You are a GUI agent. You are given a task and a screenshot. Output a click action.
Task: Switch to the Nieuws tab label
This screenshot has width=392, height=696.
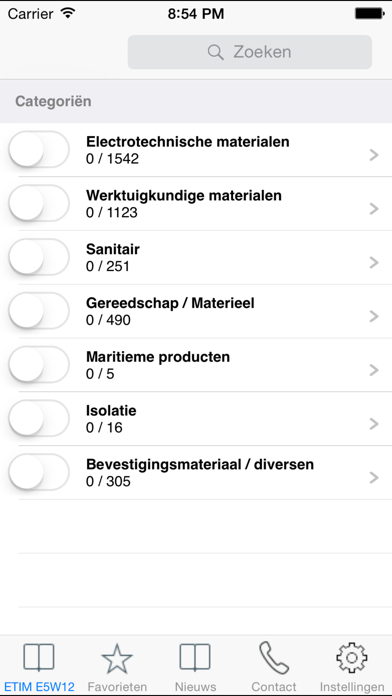(x=195, y=687)
